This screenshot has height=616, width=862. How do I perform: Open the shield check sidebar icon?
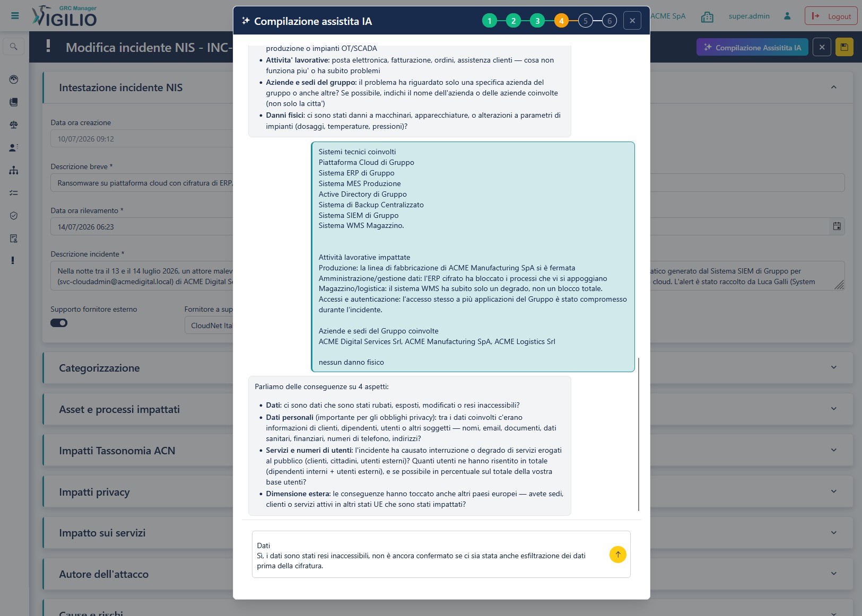pyautogui.click(x=14, y=216)
